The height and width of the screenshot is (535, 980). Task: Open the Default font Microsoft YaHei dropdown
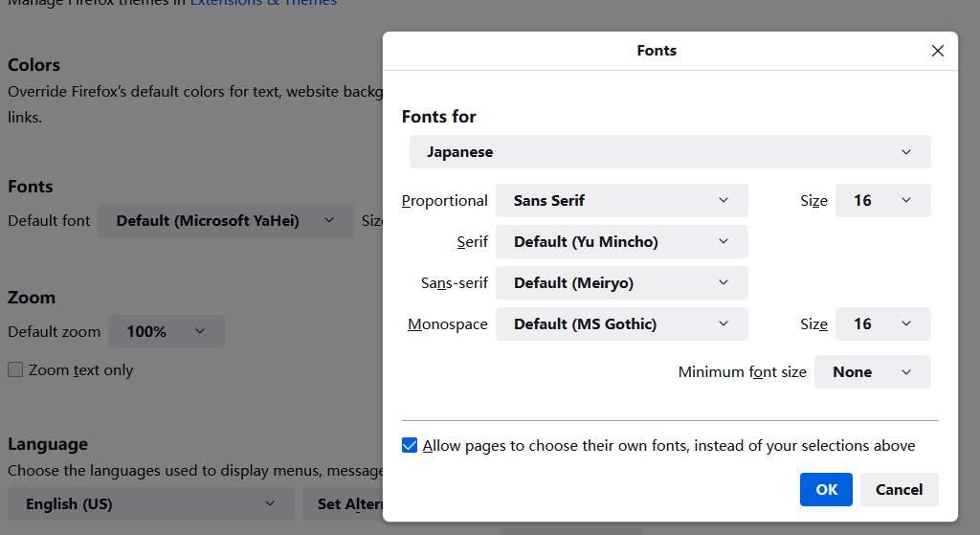[x=225, y=221]
